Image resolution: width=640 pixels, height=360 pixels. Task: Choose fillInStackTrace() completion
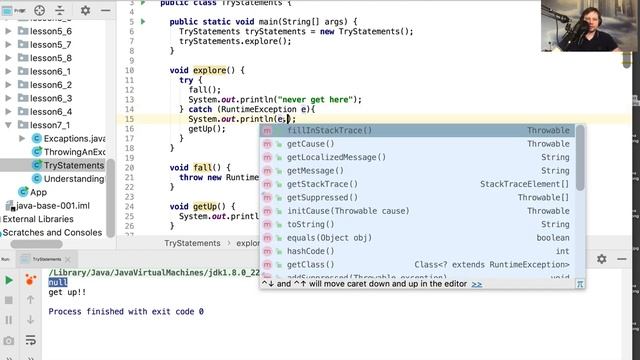tap(417, 131)
